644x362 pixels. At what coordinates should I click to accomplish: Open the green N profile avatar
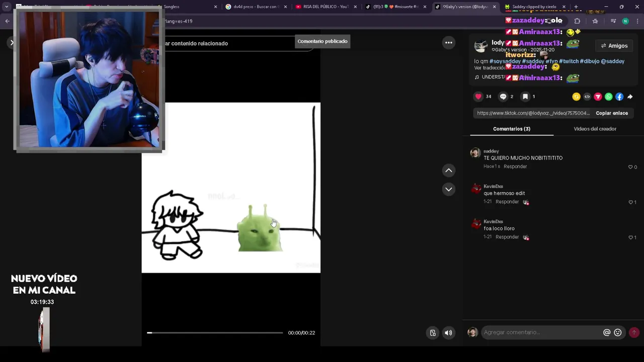tap(625, 21)
